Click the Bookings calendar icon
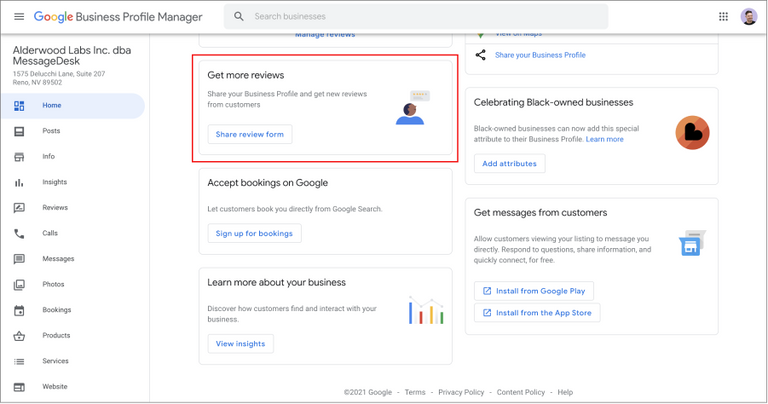This screenshot has width=768, height=404. 19,310
